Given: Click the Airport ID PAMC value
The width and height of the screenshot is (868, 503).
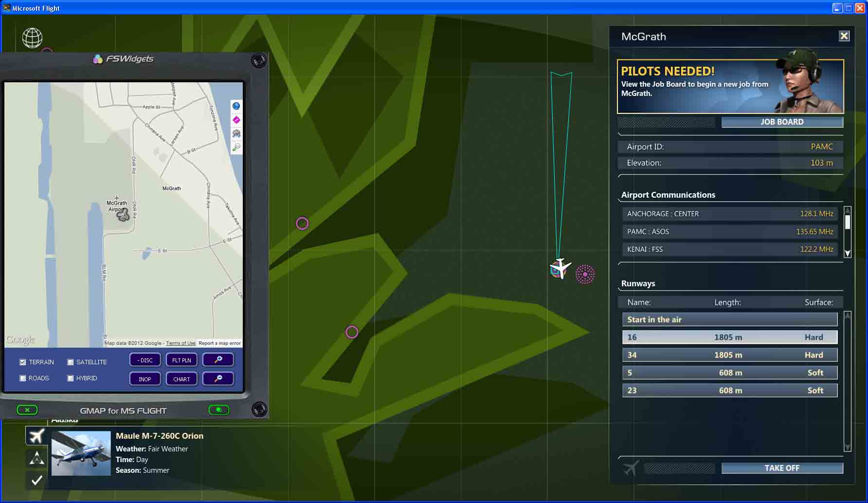Looking at the screenshot, I should (822, 147).
